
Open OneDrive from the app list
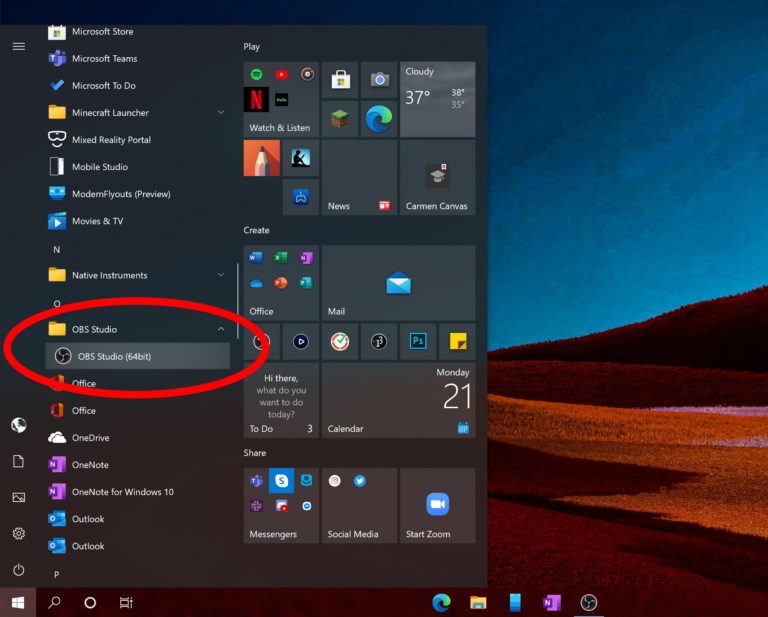pos(137,438)
